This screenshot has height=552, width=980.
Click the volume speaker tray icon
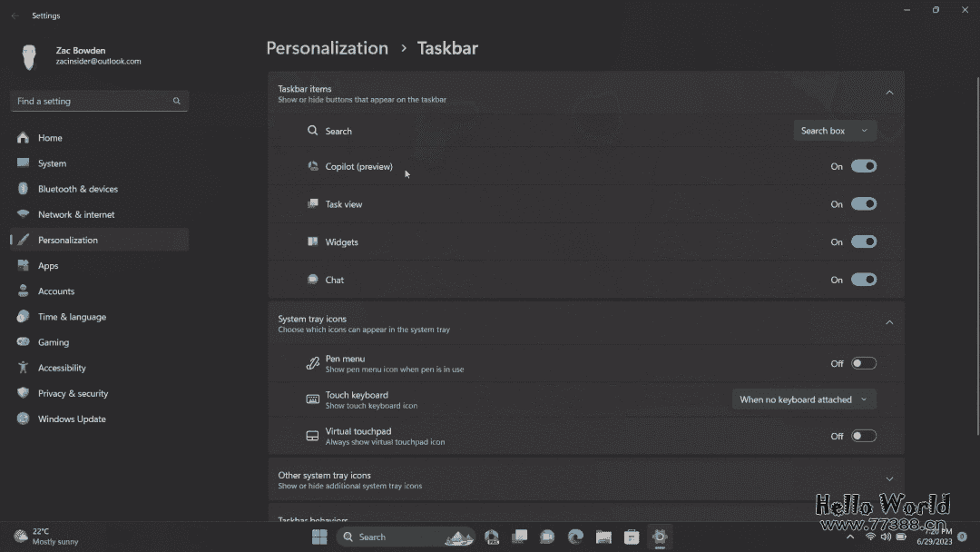(885, 537)
